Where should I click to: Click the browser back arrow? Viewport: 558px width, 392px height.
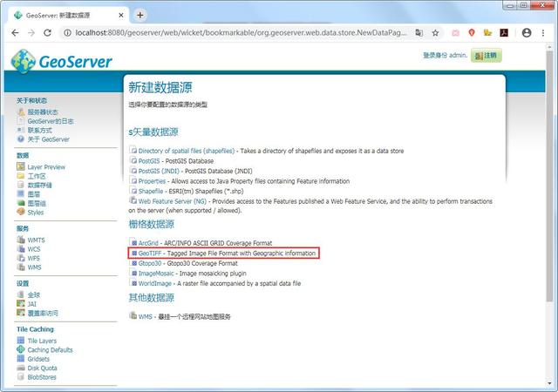[15, 33]
